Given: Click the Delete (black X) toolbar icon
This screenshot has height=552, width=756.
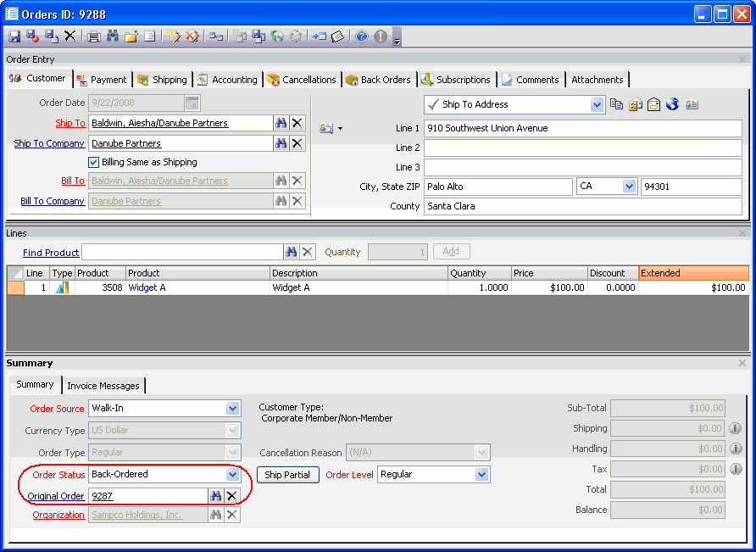Looking at the screenshot, I should [70, 36].
